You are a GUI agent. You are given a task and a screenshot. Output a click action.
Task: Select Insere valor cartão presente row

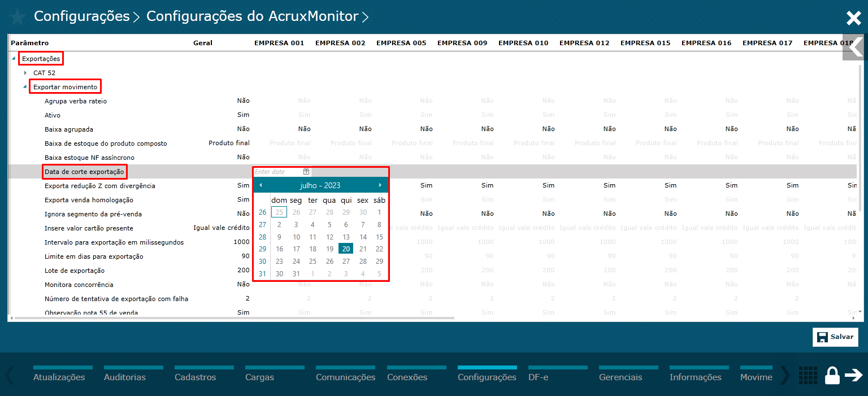click(89, 228)
